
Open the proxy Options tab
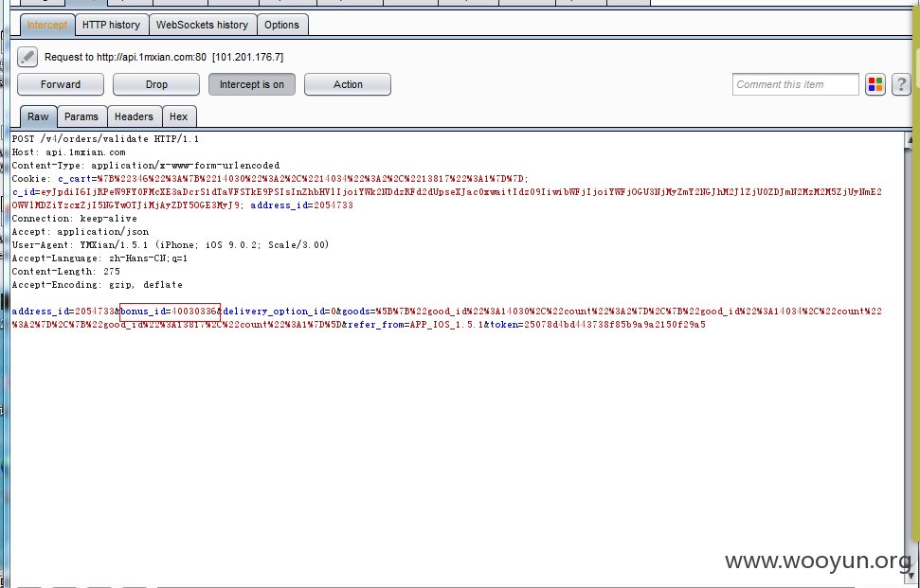(281, 25)
